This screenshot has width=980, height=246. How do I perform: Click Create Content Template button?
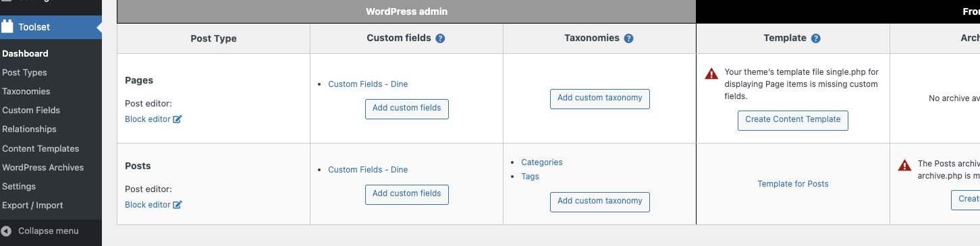click(793, 120)
